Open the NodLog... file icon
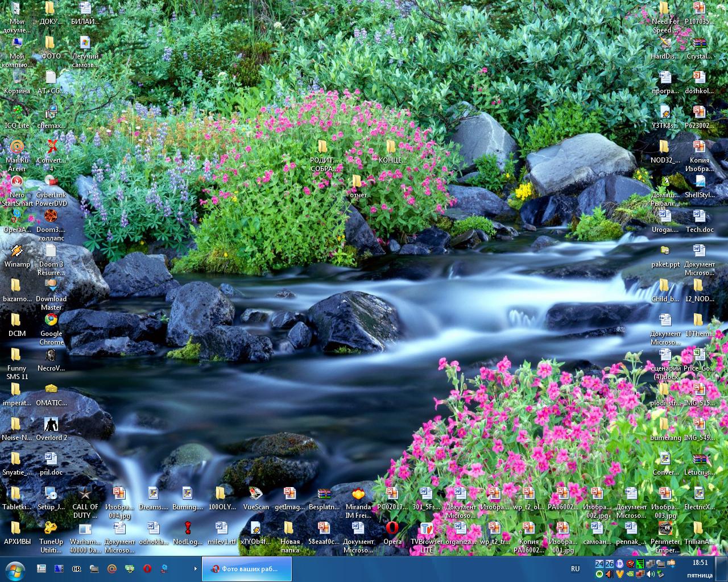 click(x=188, y=533)
